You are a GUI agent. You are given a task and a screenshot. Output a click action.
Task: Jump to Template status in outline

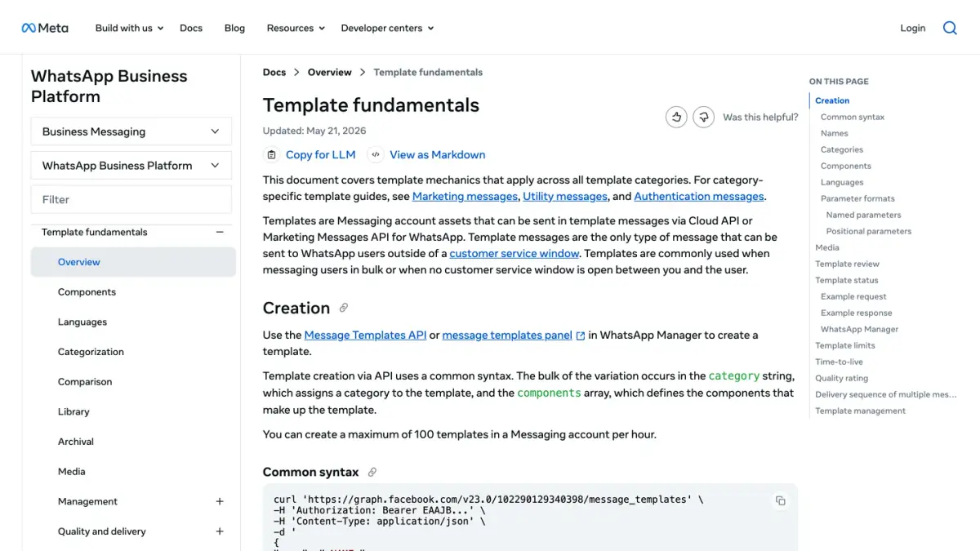pos(847,280)
